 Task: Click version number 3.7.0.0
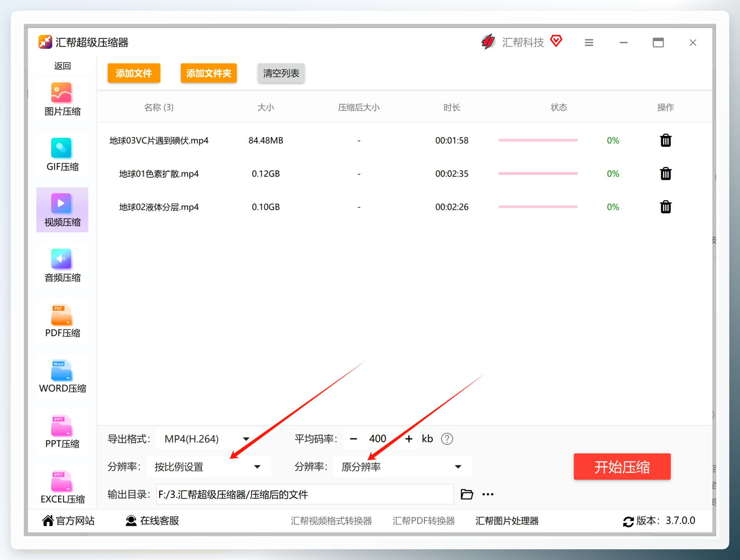pyautogui.click(x=680, y=520)
